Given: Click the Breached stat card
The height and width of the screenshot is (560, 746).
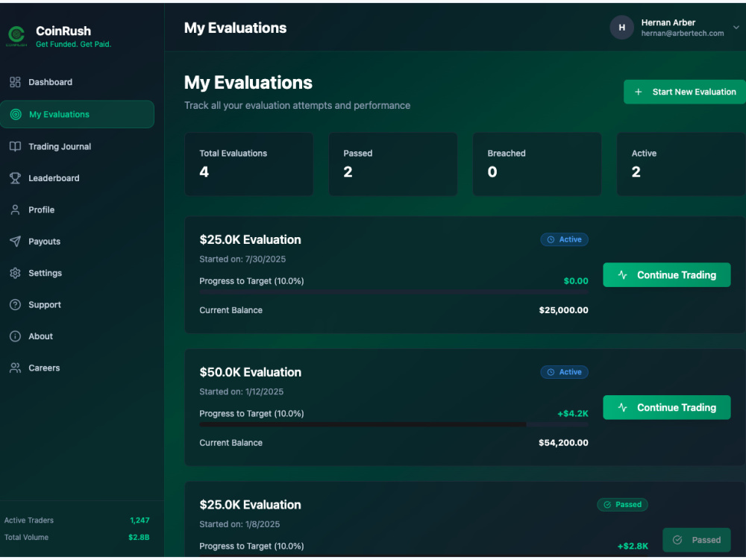Looking at the screenshot, I should click(x=537, y=164).
